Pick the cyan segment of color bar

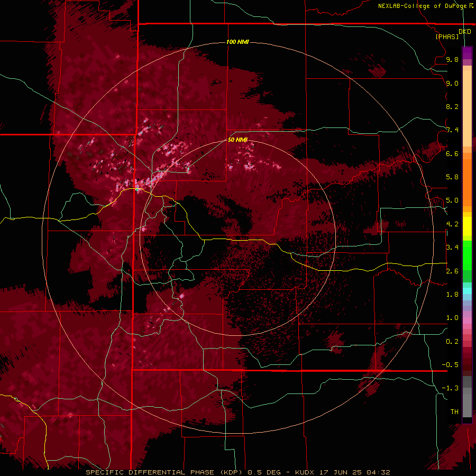[x=467, y=291]
